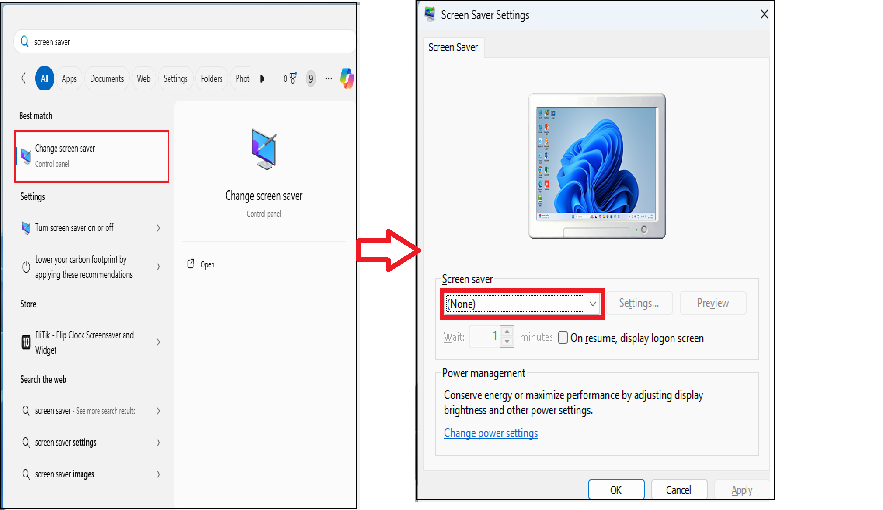Open the three-dot more options menu

pos(329,79)
